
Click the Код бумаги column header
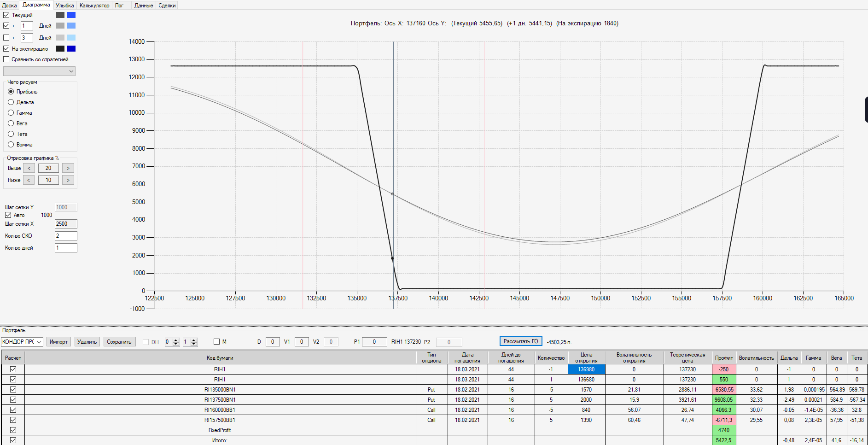[220, 358]
